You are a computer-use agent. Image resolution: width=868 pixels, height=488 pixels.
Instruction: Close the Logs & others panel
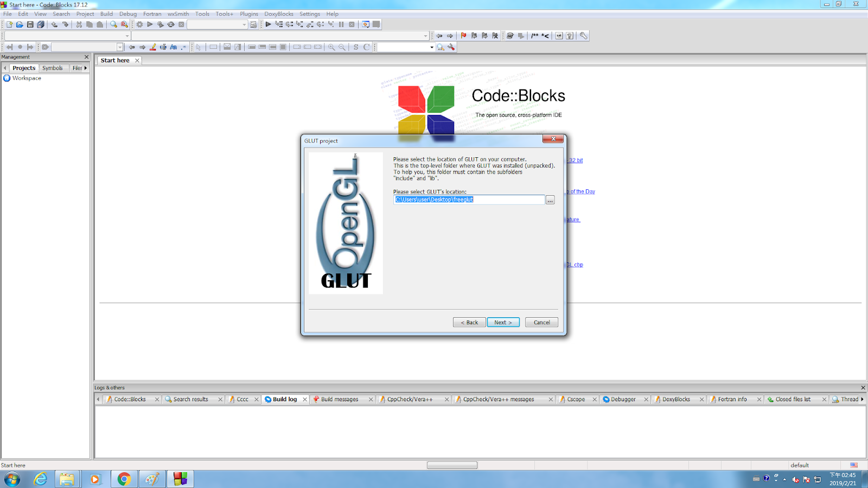863,388
